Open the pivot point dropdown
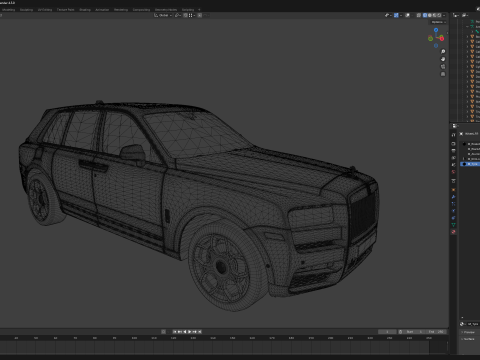480x360 pixels. tap(178, 15)
